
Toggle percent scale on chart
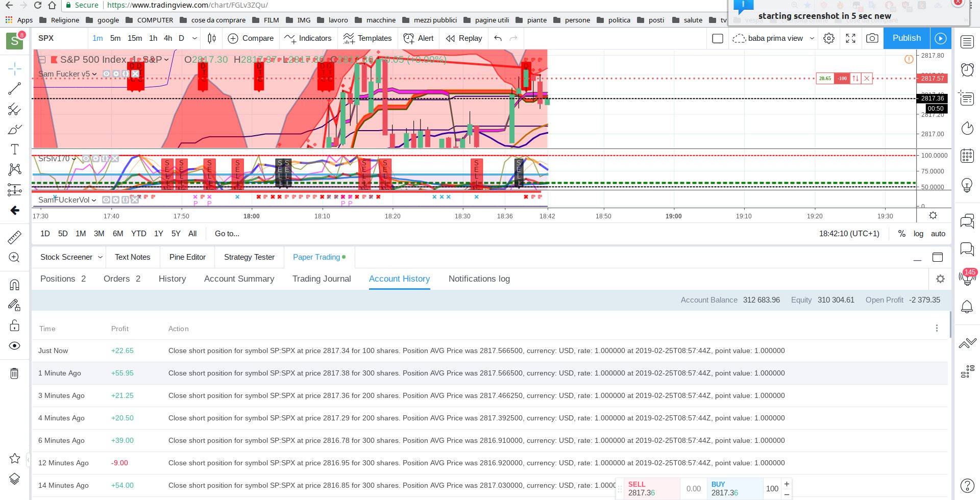(902, 234)
